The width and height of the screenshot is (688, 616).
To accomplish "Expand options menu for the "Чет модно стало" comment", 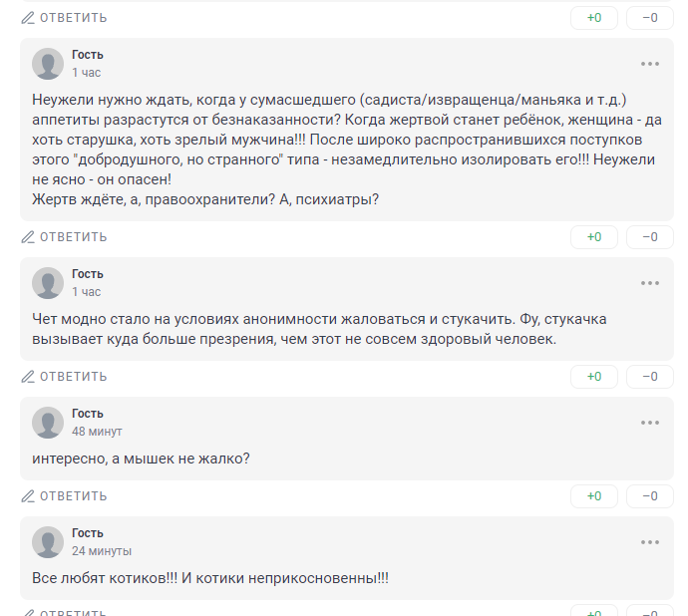I will tap(650, 283).
